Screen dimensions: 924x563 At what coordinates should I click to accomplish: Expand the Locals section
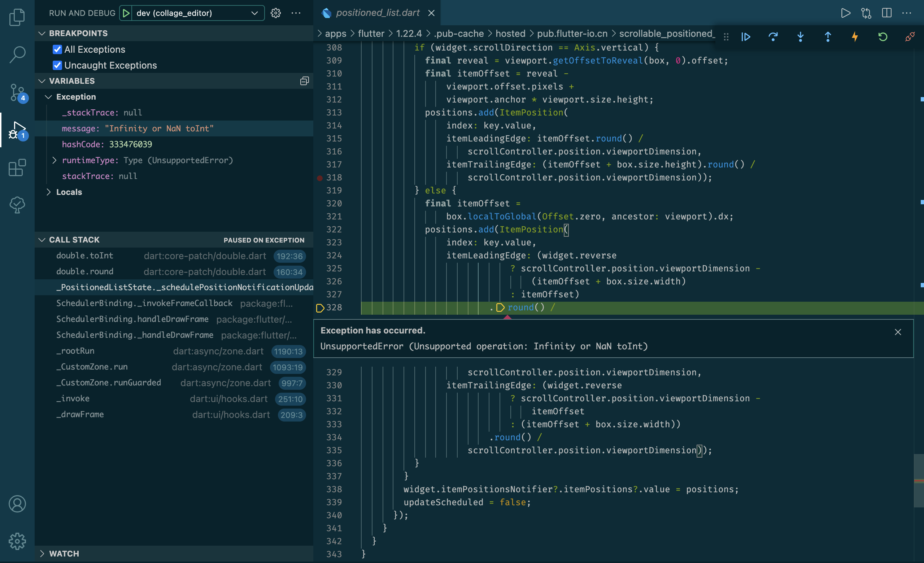[49, 192]
